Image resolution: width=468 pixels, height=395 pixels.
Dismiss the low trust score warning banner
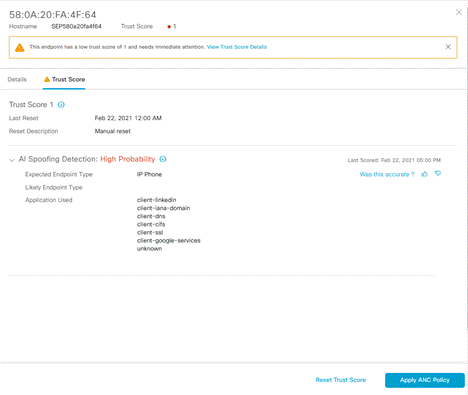(x=448, y=47)
